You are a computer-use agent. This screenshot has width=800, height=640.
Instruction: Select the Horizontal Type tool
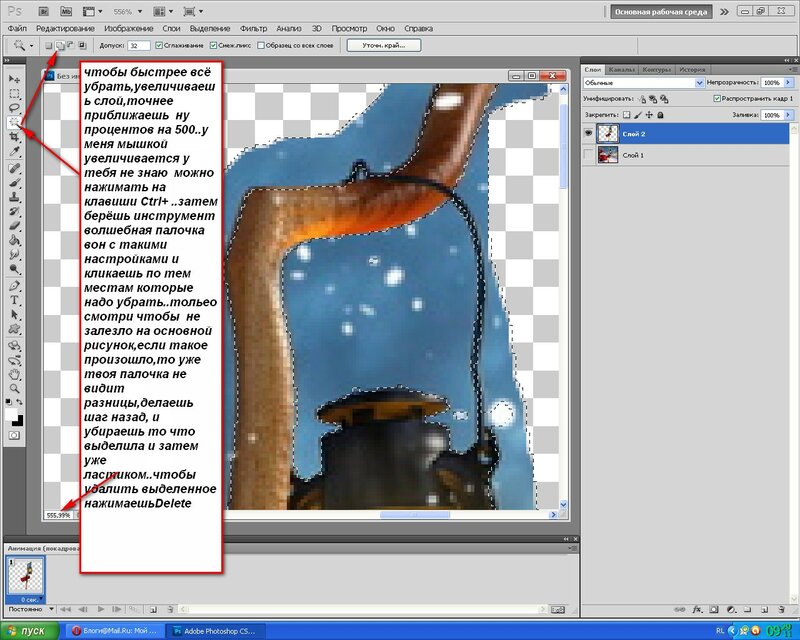(14, 300)
